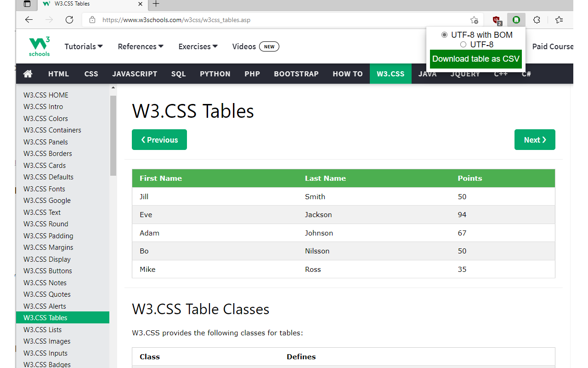
Task: Open the Paid Courses link
Action: tap(553, 46)
